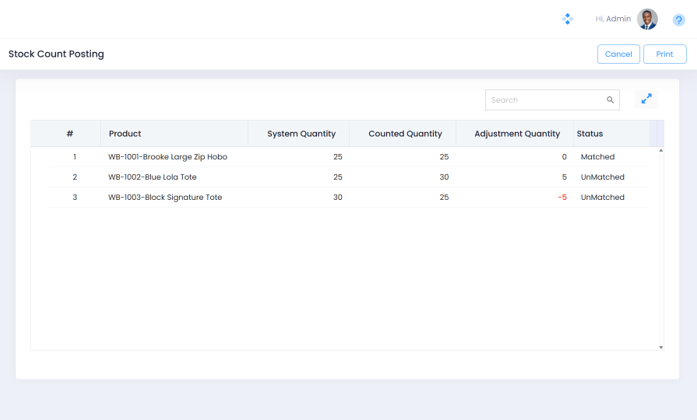Image resolution: width=697 pixels, height=420 pixels.
Task: Sort by the Product column header
Action: tap(125, 134)
